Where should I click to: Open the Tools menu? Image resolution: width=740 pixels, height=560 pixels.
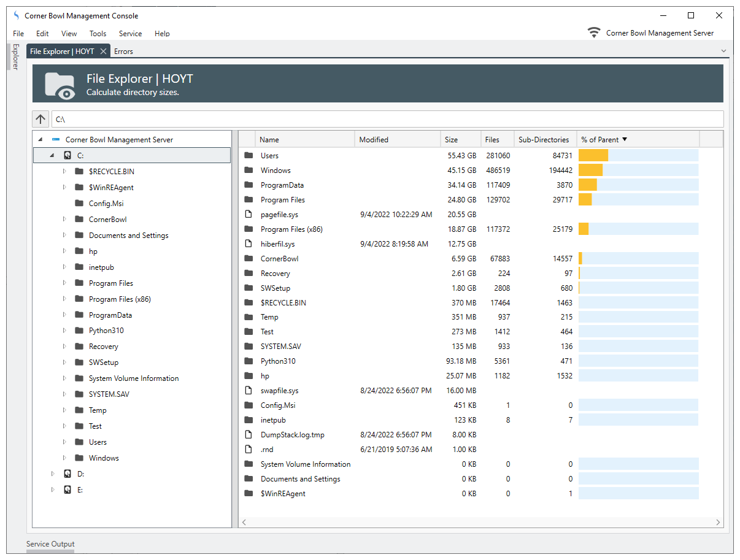98,34
